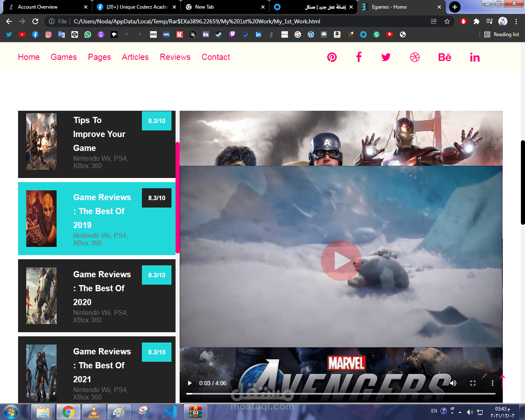Image resolution: width=525 pixels, height=420 pixels.
Task: Open Visual Studio Code from taskbar
Action: pyautogui.click(x=170, y=412)
